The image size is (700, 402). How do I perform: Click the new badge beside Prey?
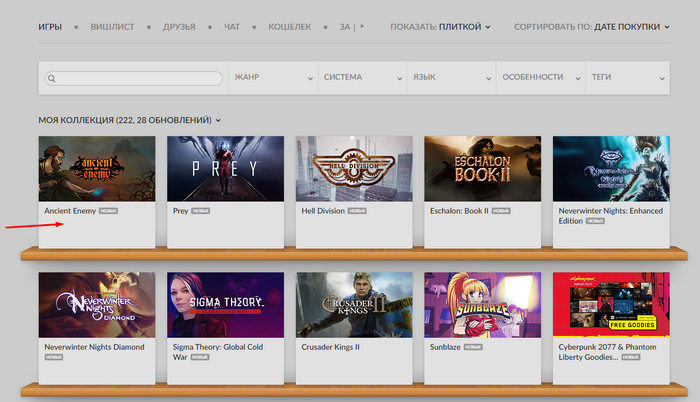click(x=200, y=211)
